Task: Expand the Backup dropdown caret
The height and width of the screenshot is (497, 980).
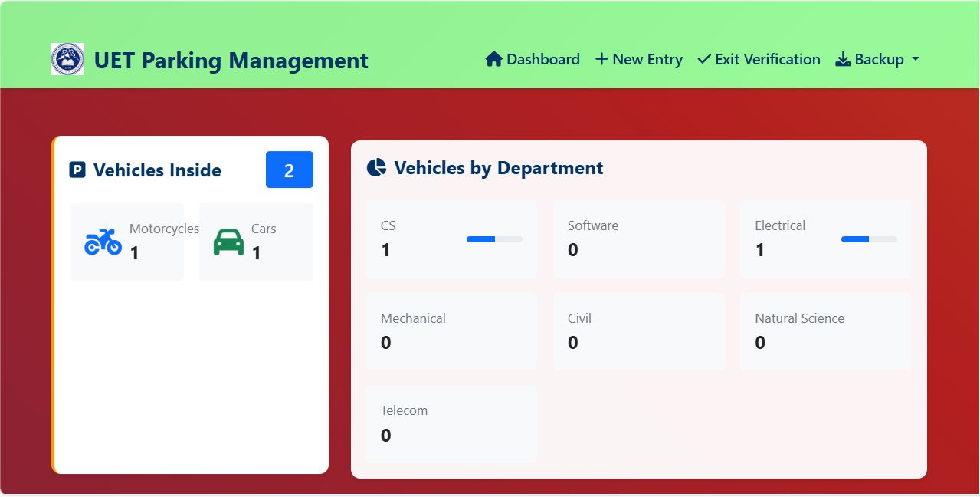Action: [916, 59]
